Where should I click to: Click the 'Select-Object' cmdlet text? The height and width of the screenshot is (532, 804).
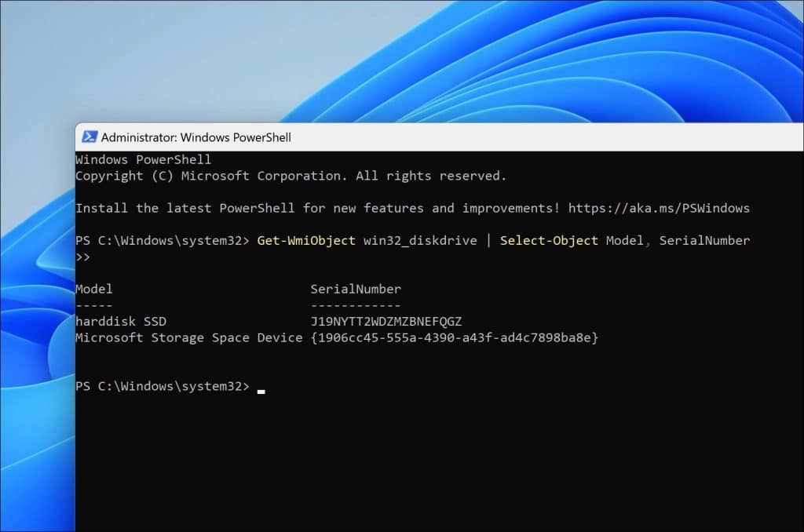pyautogui.click(x=549, y=240)
